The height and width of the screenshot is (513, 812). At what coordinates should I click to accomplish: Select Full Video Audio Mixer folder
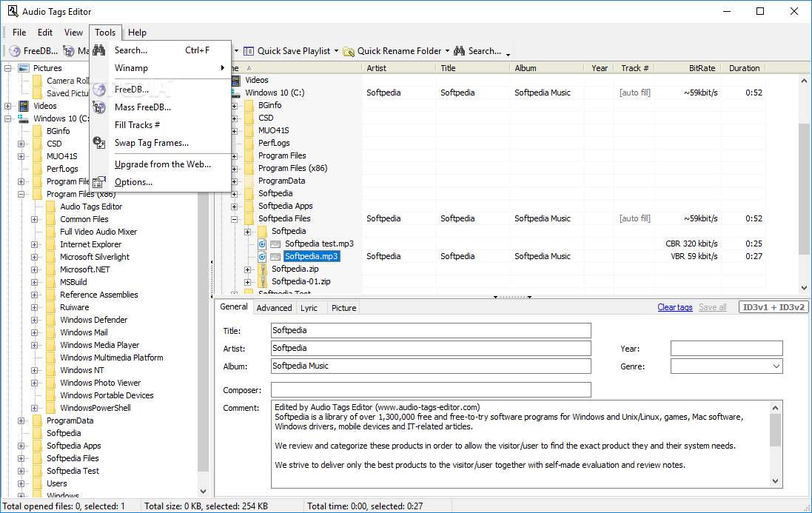tap(98, 232)
